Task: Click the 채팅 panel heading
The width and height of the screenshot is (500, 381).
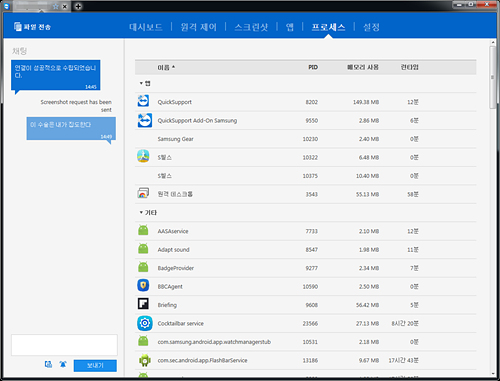Action: click(x=19, y=51)
